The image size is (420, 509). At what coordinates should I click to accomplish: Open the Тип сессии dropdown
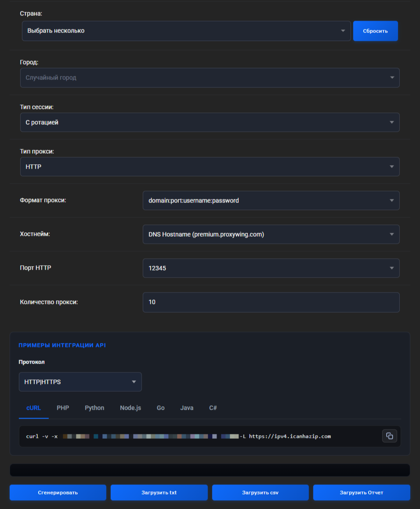coord(210,123)
